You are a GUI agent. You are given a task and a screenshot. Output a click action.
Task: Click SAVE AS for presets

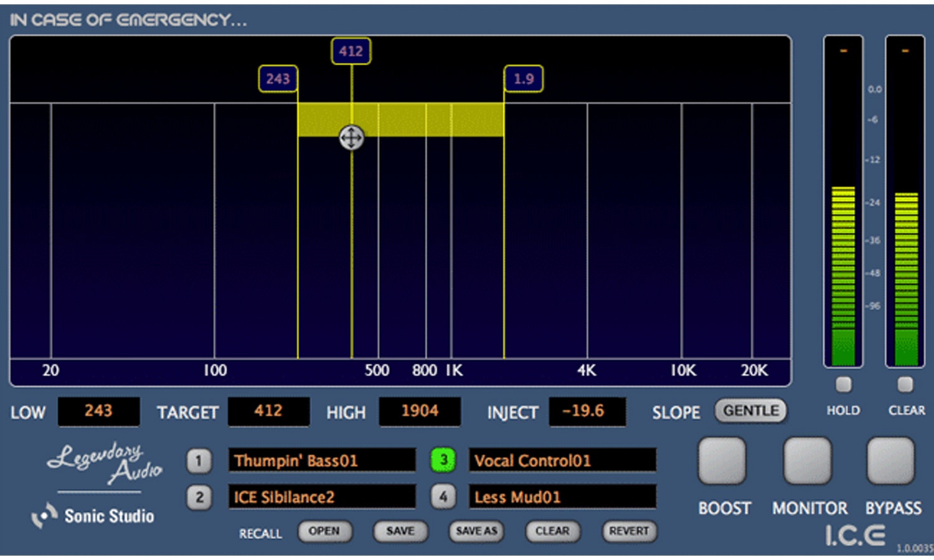[476, 531]
